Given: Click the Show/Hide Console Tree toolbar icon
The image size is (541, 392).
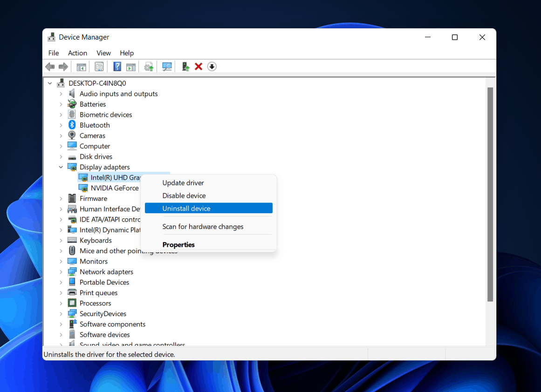Looking at the screenshot, I should [x=82, y=67].
